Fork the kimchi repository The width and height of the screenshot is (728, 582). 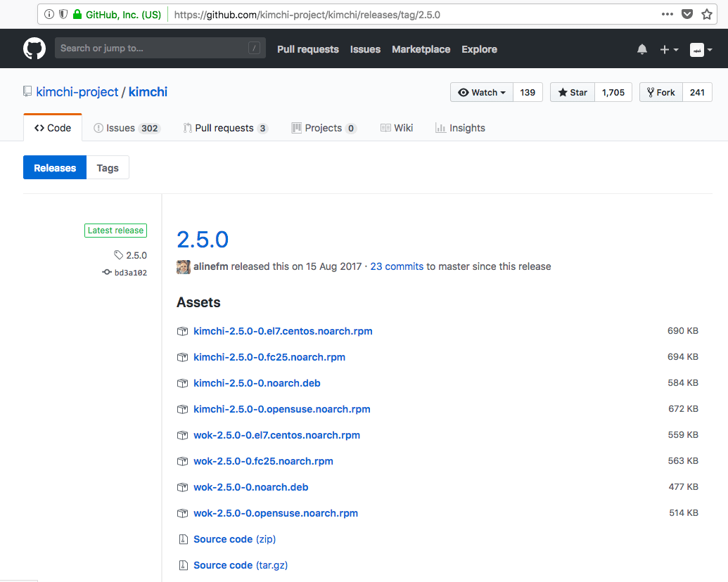(660, 93)
